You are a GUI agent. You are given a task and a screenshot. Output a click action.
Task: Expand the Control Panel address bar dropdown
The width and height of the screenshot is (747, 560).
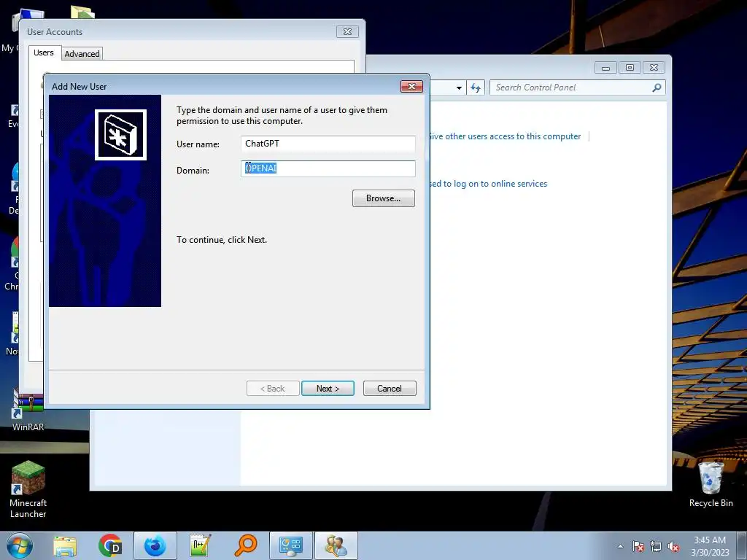click(459, 87)
